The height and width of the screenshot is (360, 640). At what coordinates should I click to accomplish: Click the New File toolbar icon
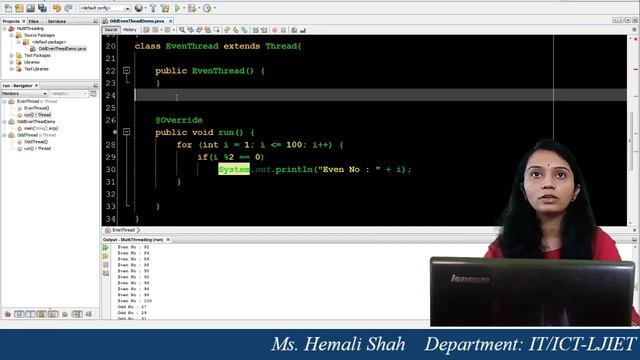pos(8,8)
